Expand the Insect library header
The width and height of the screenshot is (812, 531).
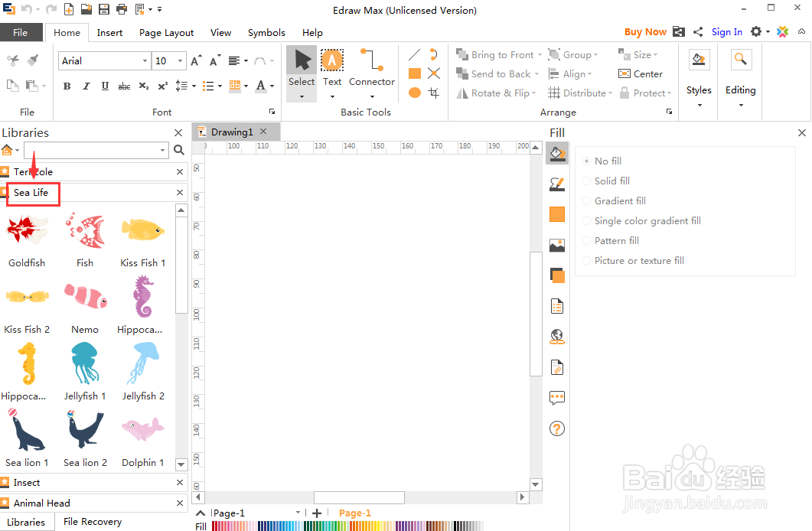click(x=93, y=482)
